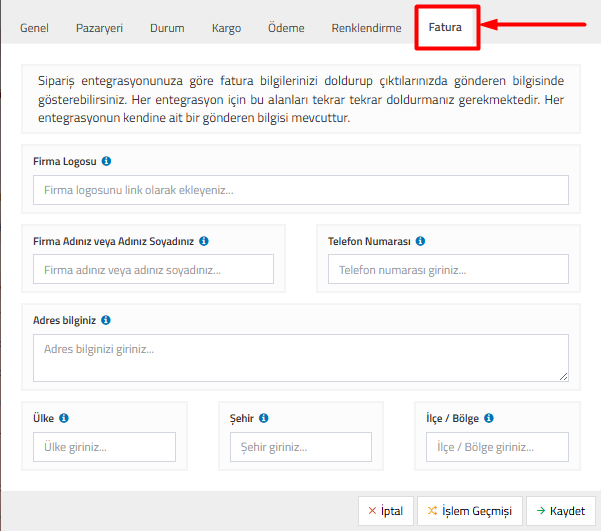This screenshot has width=601, height=531.
Task: Focus the Firma Logosu link field
Action: pos(301,190)
